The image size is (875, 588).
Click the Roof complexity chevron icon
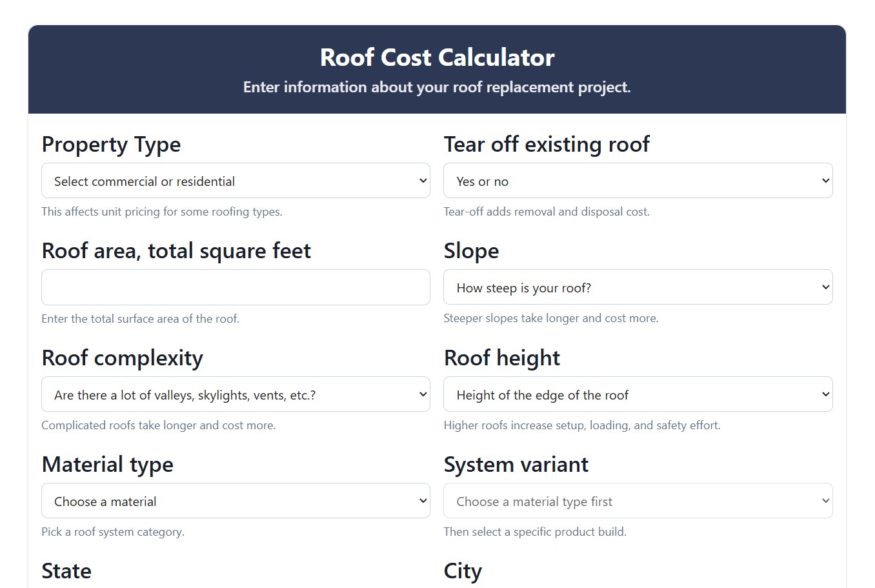[x=423, y=394]
